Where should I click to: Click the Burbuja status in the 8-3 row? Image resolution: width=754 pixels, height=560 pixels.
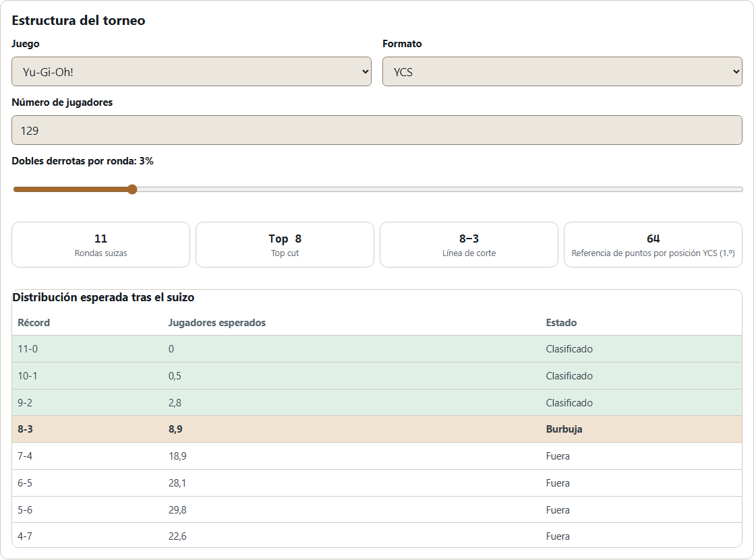point(564,429)
